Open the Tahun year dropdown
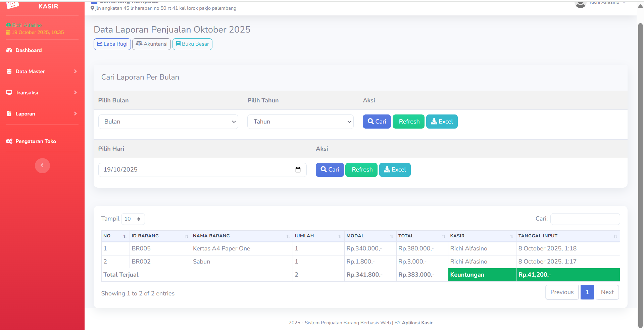 [x=300, y=122]
